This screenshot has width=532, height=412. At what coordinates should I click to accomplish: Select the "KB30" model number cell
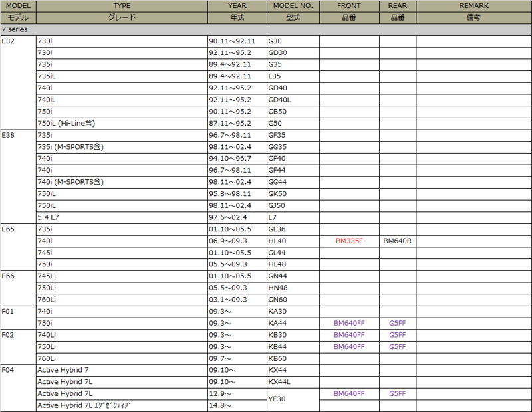coord(293,335)
